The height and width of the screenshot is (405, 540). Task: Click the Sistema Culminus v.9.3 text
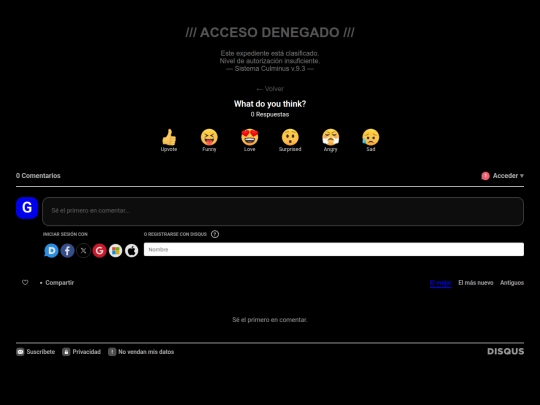coord(270,69)
